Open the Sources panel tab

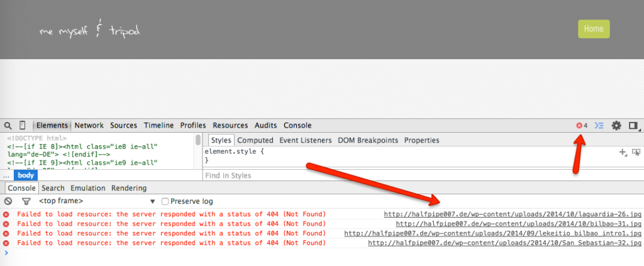[124, 126]
